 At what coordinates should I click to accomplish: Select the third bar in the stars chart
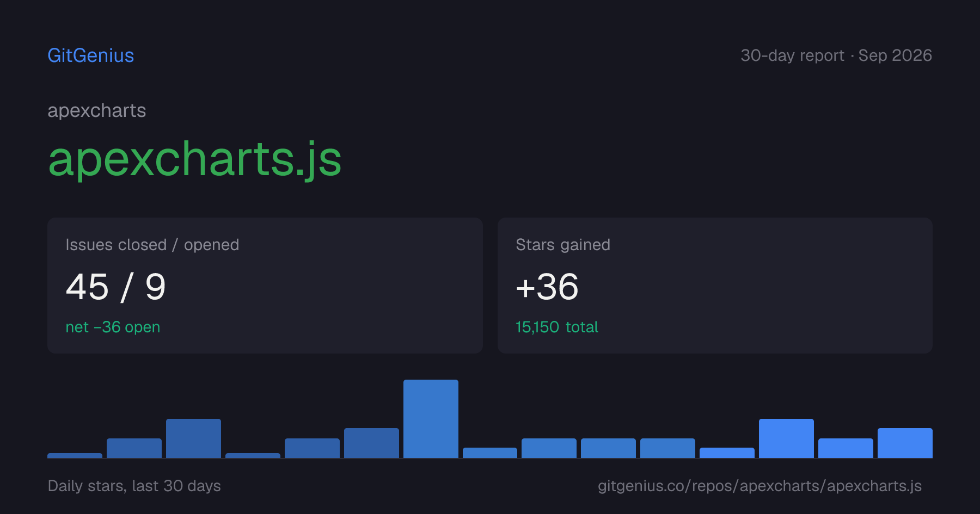193,438
